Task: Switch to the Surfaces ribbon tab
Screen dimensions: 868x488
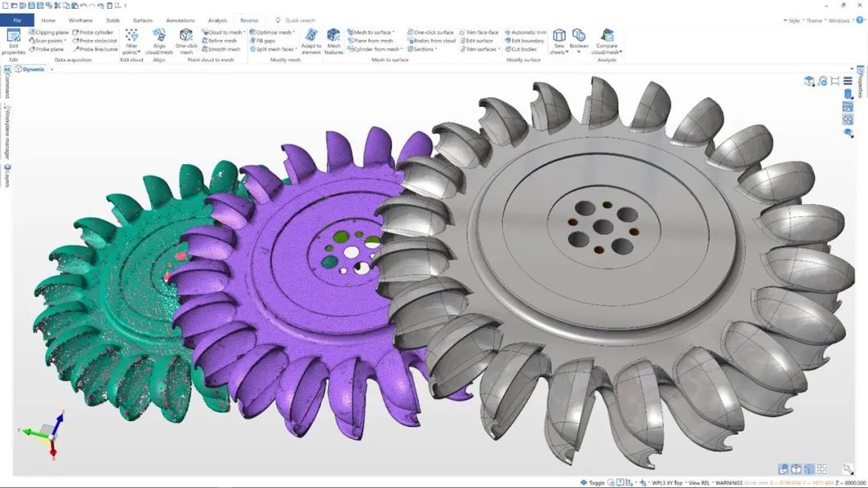Action: tap(142, 20)
